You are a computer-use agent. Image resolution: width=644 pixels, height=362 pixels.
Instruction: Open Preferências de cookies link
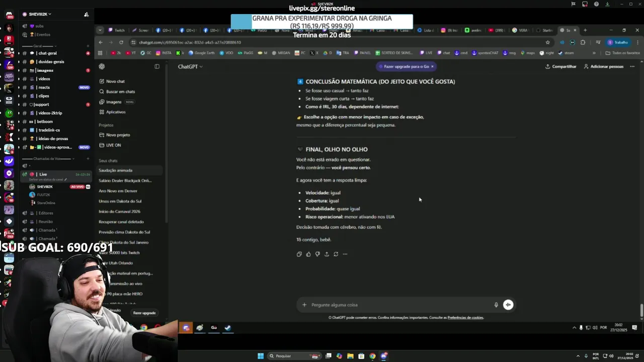(x=465, y=318)
